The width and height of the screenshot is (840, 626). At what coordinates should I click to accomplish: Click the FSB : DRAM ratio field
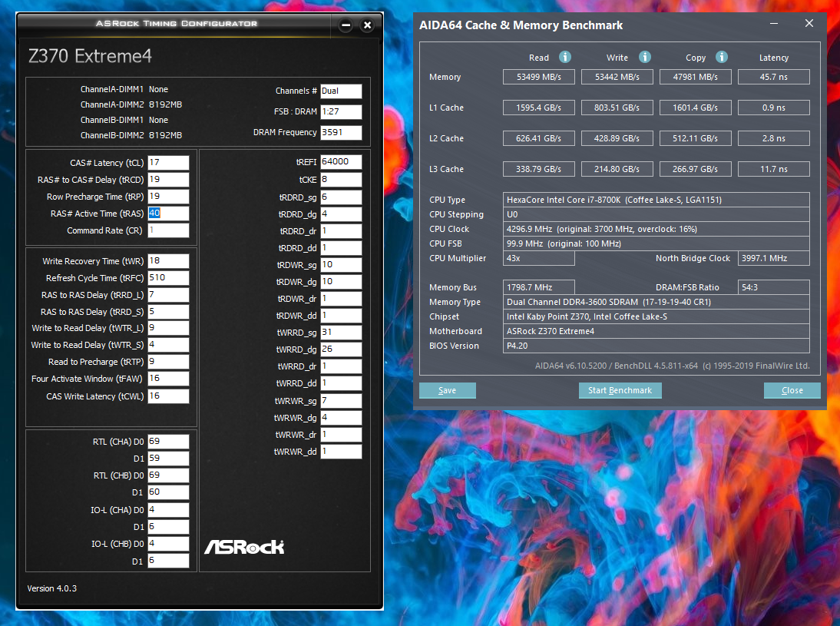click(341, 111)
